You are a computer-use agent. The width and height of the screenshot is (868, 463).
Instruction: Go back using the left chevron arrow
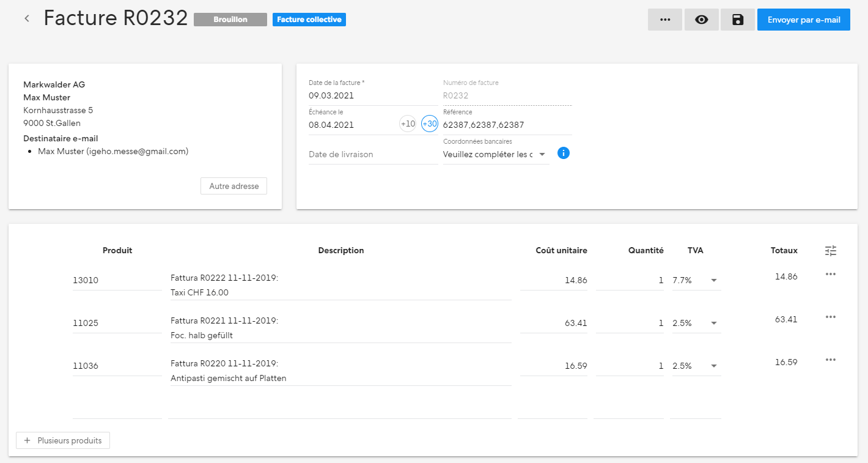[x=27, y=19]
